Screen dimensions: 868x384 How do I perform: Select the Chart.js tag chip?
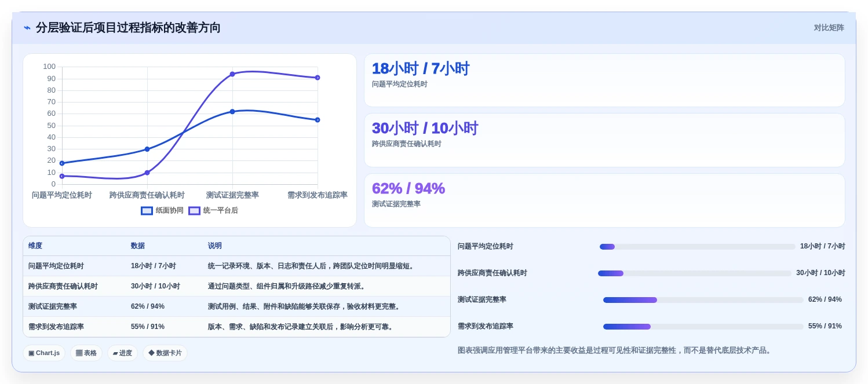tap(44, 353)
